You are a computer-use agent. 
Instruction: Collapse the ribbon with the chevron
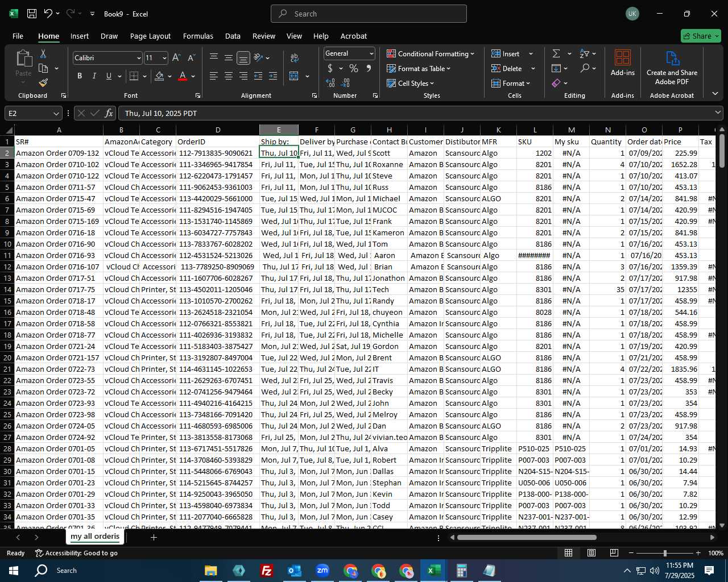point(715,94)
